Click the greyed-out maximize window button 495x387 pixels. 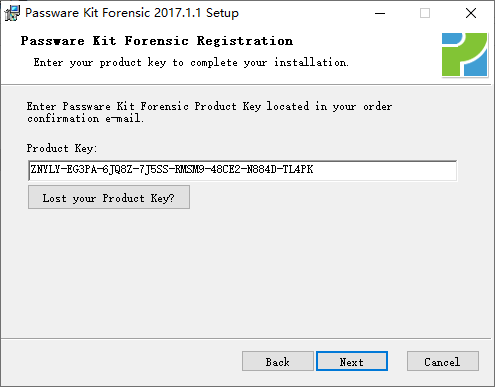[425, 13]
